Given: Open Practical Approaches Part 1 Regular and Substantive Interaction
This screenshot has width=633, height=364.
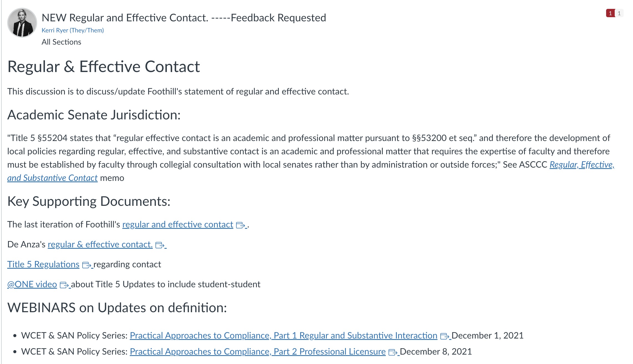Looking at the screenshot, I should [x=283, y=335].
